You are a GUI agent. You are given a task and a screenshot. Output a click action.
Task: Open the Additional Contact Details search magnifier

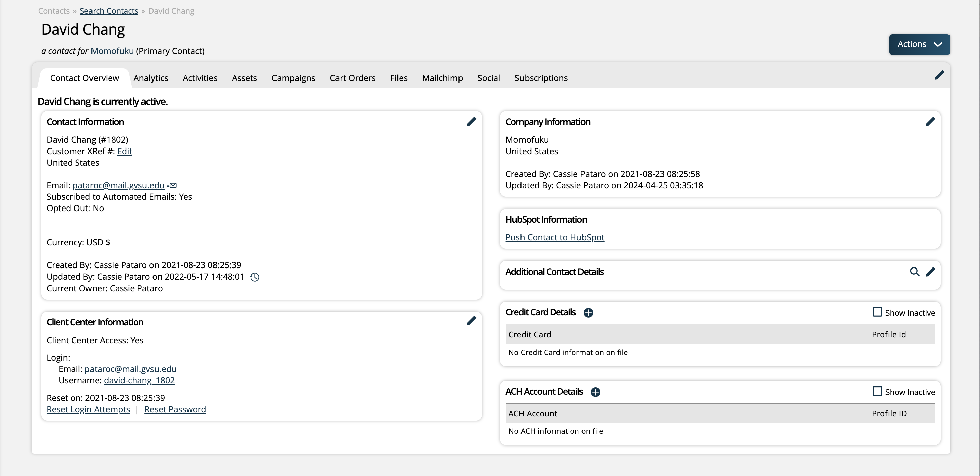tap(915, 272)
